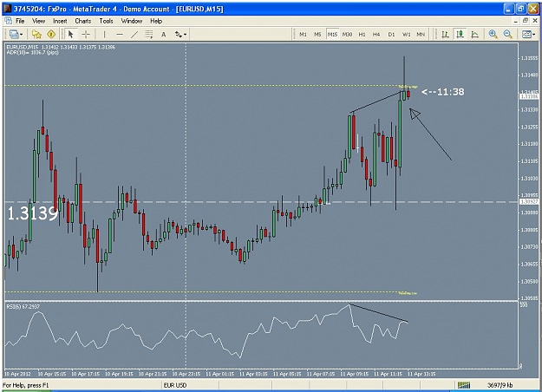Screen dimensions: 542x392
Task: Choose the Vertical Line drawing tool
Action: pyautogui.click(x=104, y=34)
